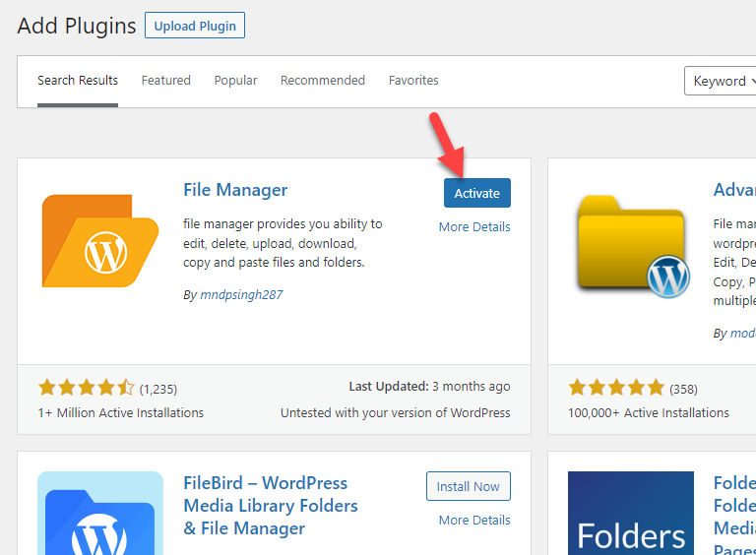Click '100,000+ Active Installations' text
Viewport: 756px width, 555px height.
pyautogui.click(x=649, y=413)
